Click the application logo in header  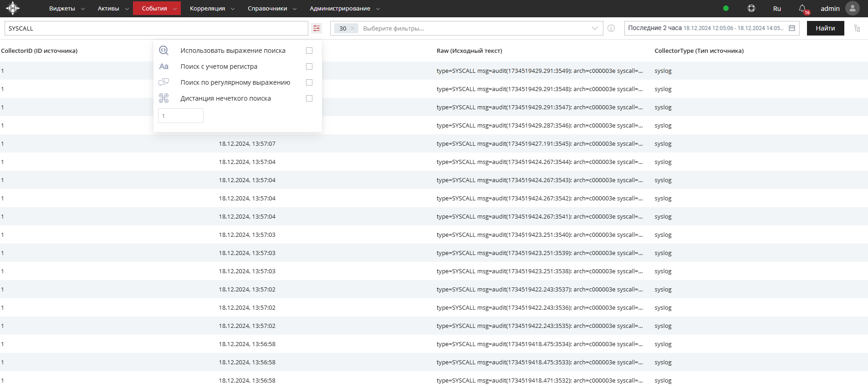[x=13, y=8]
